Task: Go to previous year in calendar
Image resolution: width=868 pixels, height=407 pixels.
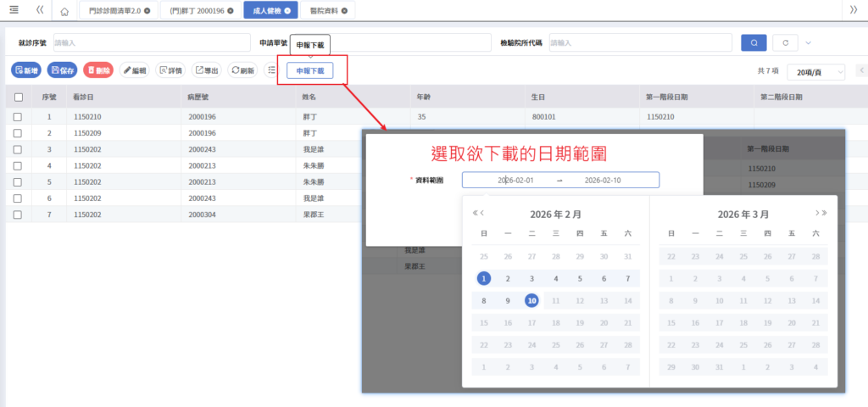Action: click(x=475, y=214)
